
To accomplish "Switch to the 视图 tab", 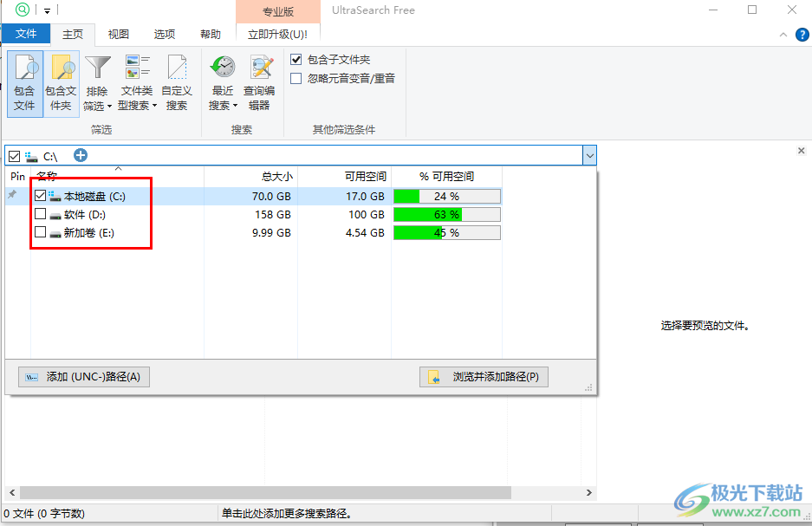I will [118, 35].
